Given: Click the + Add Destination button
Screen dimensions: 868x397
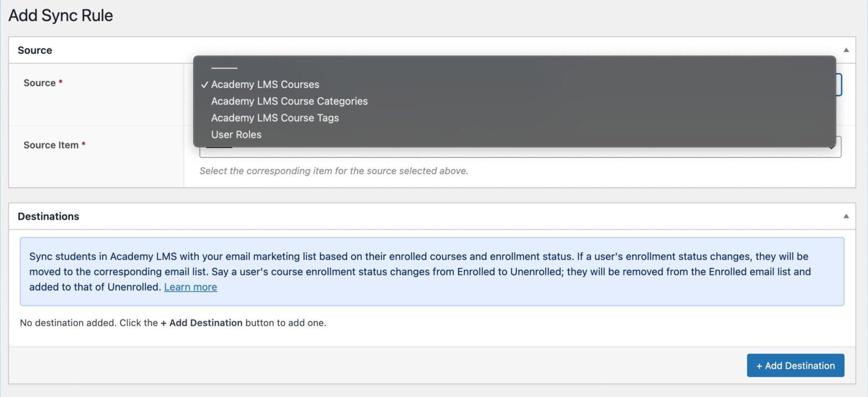Looking at the screenshot, I should (795, 365).
